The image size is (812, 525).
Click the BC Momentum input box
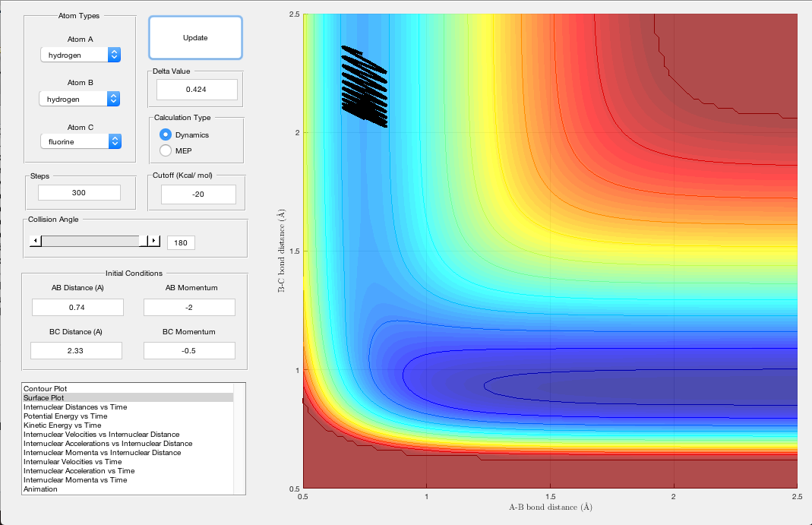click(189, 350)
